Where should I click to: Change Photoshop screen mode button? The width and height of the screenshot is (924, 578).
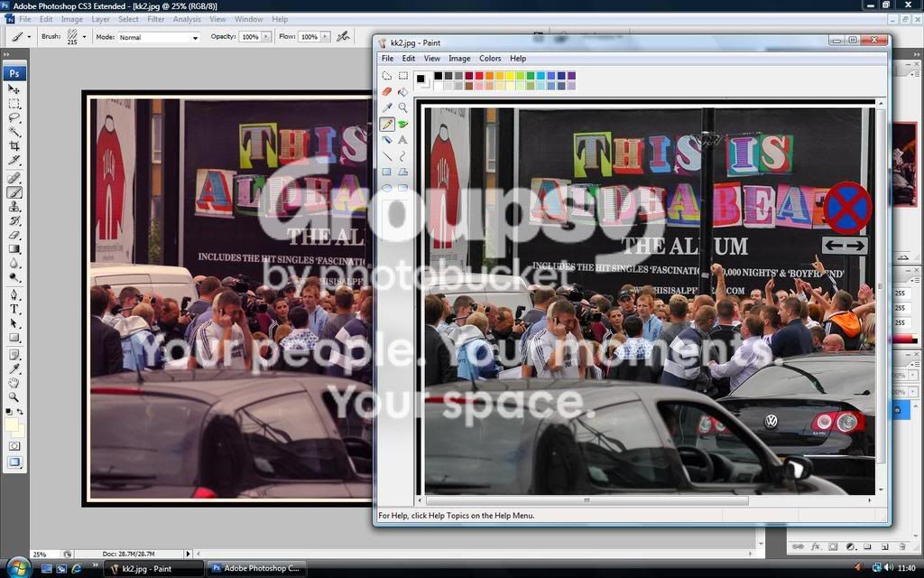coord(14,461)
